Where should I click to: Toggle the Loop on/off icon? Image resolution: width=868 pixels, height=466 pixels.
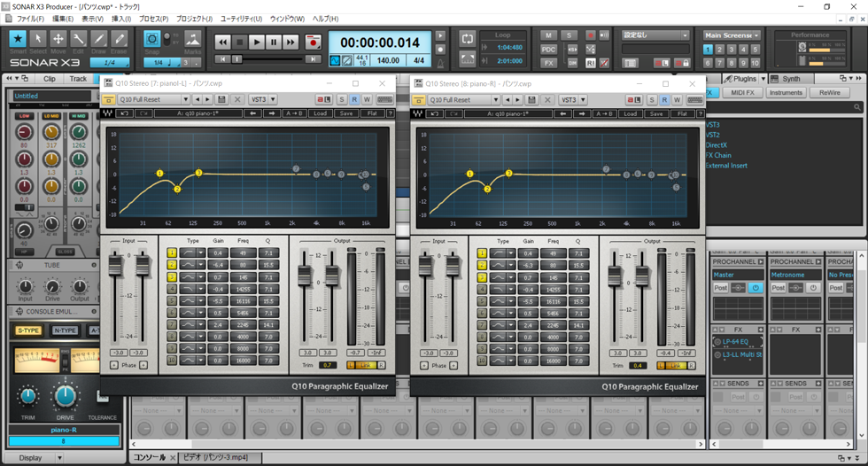(x=468, y=39)
